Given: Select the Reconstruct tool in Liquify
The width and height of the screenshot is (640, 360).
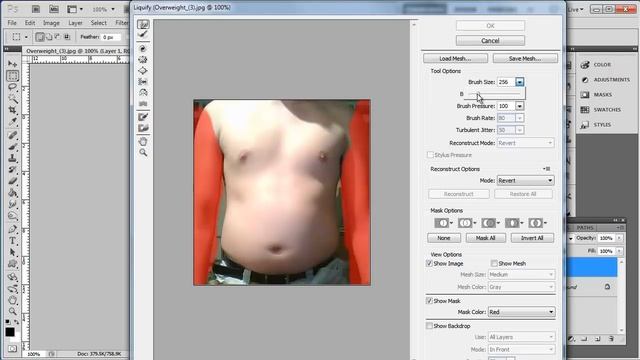Looking at the screenshot, I should pyautogui.click(x=143, y=35).
